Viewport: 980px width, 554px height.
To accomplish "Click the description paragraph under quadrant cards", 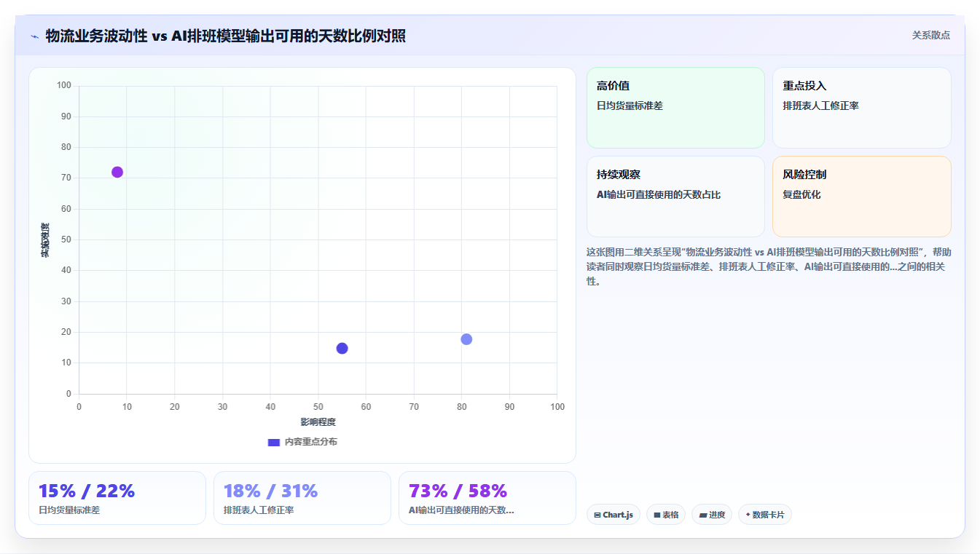I will click(769, 266).
